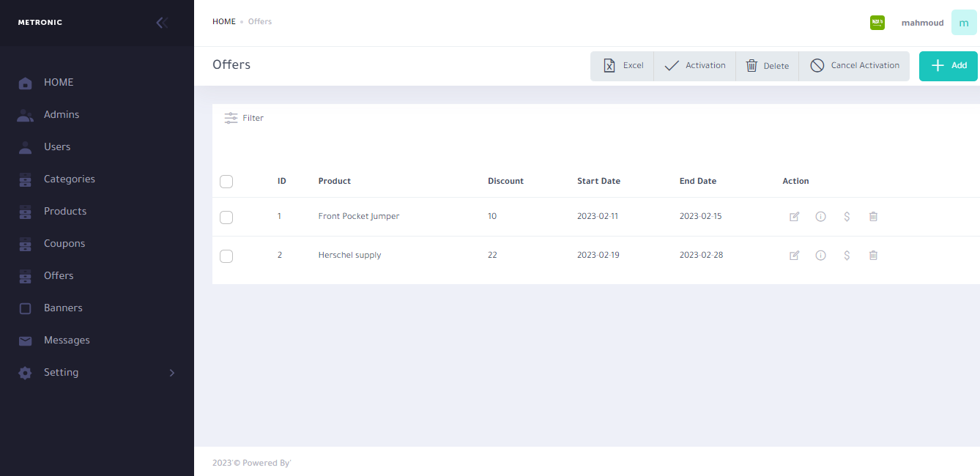The image size is (980, 476).
Task: Click the Users person icon in sidebar
Action: pos(25,147)
